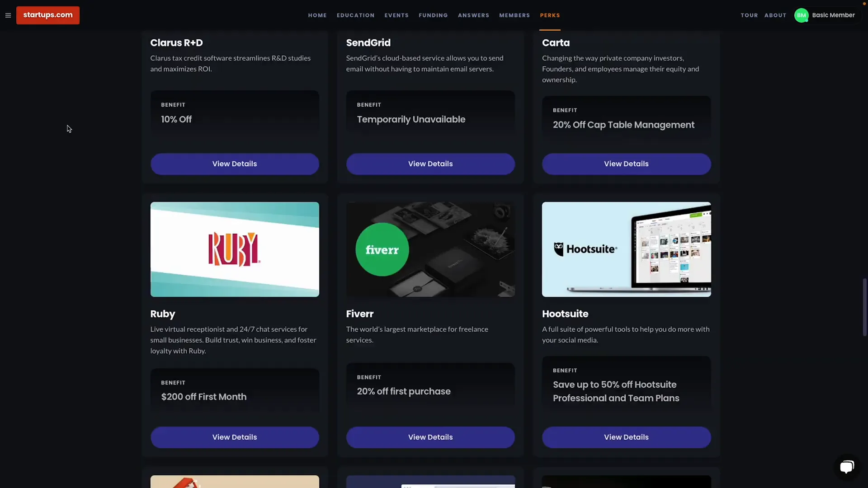View Details for Fiverr first purchase

(x=430, y=437)
